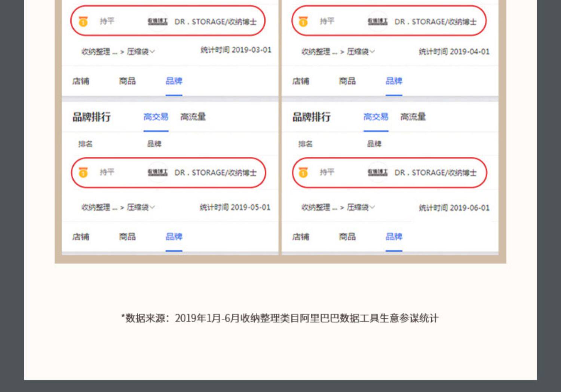The image size is (561, 392).
Task: Click the 品牌 column header in the left panel
Action: tap(154, 144)
